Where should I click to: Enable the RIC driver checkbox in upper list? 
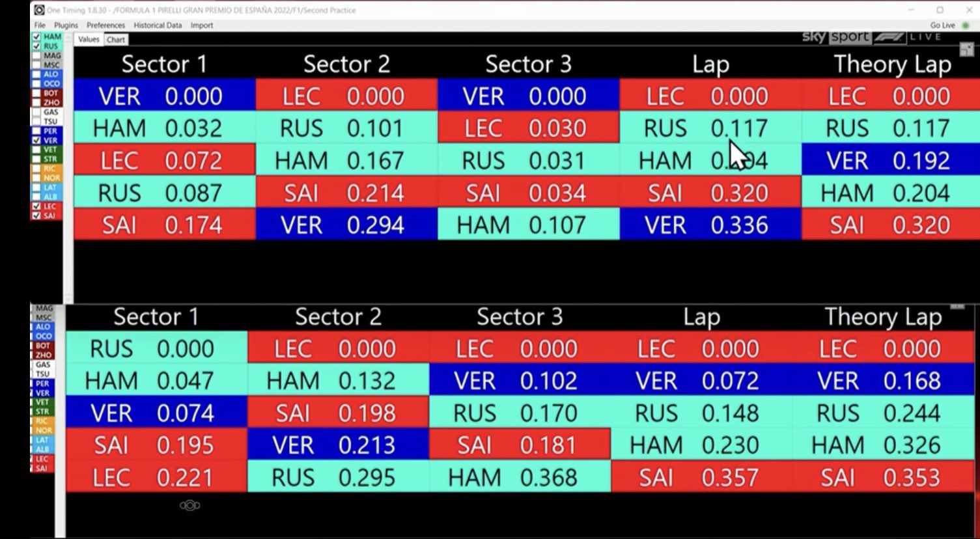pos(37,169)
